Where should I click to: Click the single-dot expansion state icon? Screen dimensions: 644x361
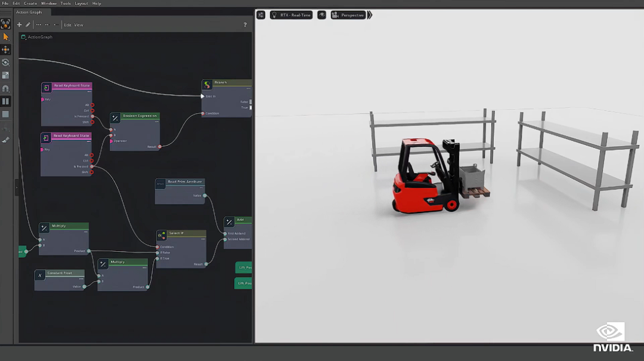pyautogui.click(x=55, y=24)
